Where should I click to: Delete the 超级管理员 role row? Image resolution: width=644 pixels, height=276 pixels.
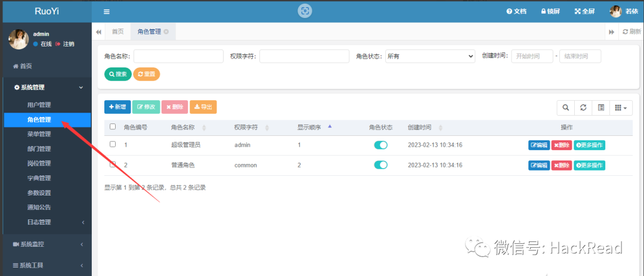562,145
